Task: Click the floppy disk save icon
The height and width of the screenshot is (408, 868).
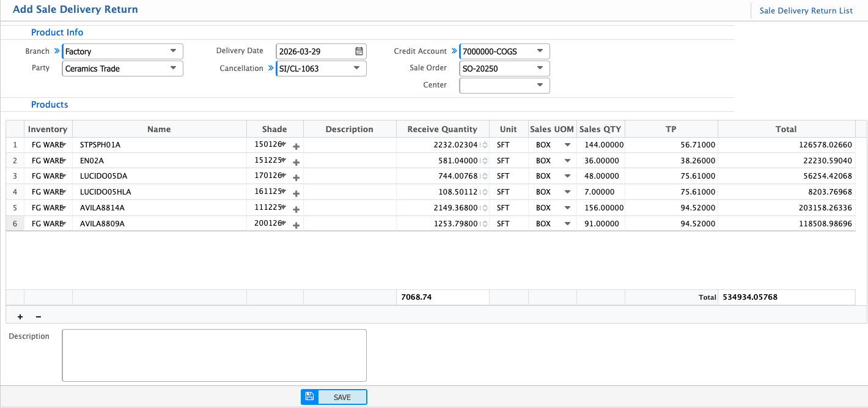Action: tap(309, 397)
